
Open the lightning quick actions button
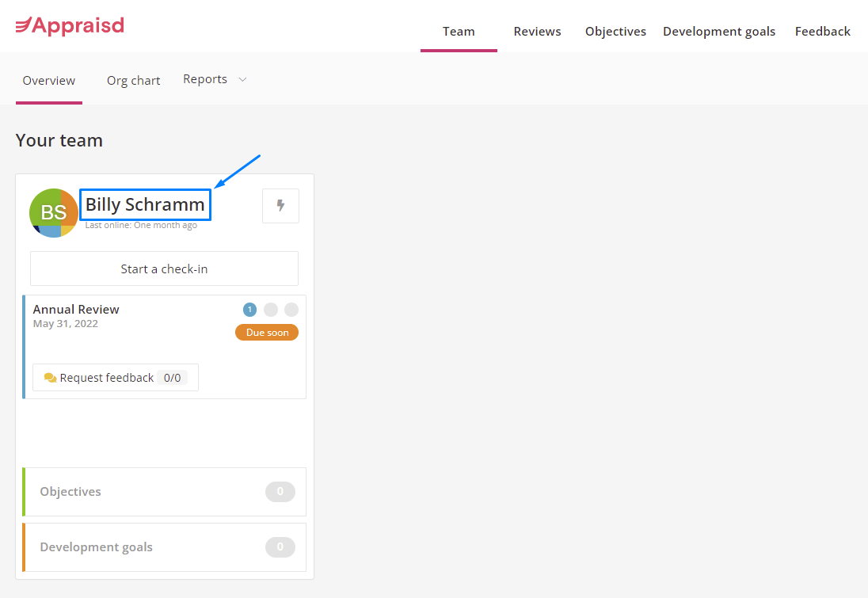tap(280, 206)
